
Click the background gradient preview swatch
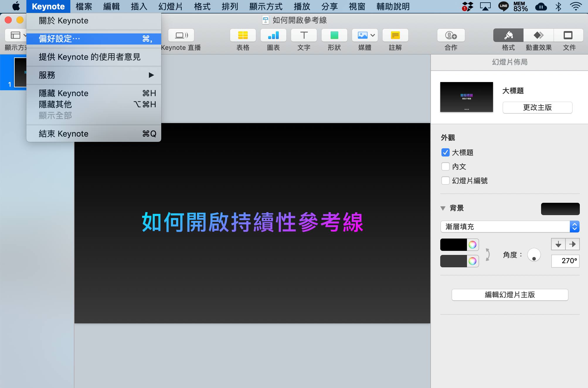point(560,209)
